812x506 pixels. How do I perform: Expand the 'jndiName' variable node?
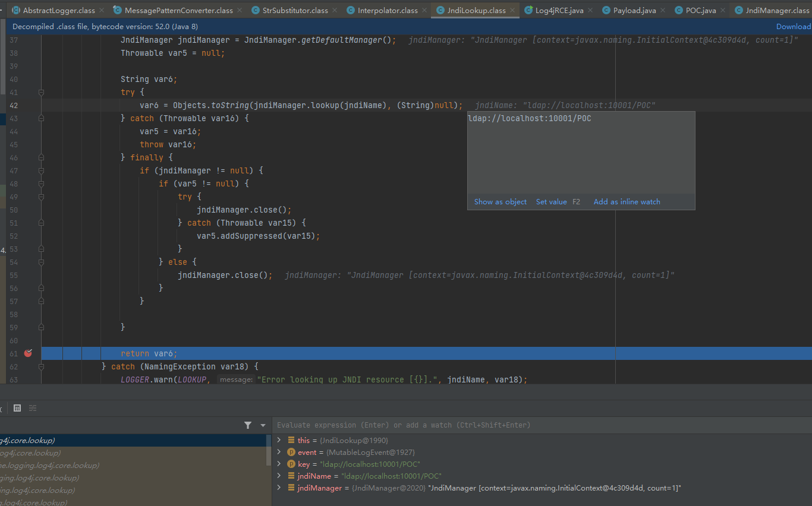coord(279,476)
